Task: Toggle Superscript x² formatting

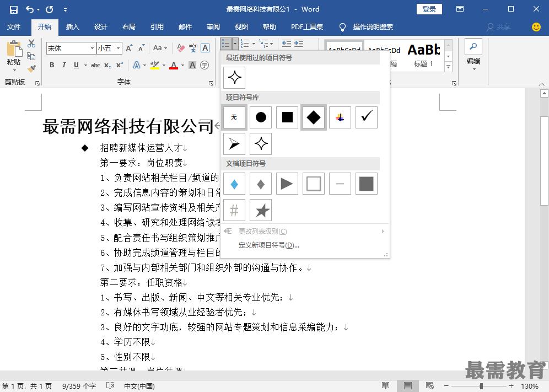Action: (x=120, y=65)
